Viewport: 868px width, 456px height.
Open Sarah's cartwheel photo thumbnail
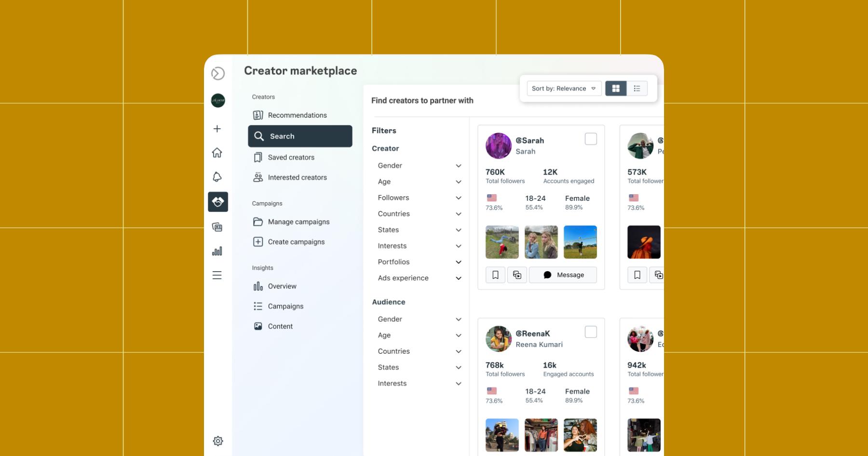[502, 242]
